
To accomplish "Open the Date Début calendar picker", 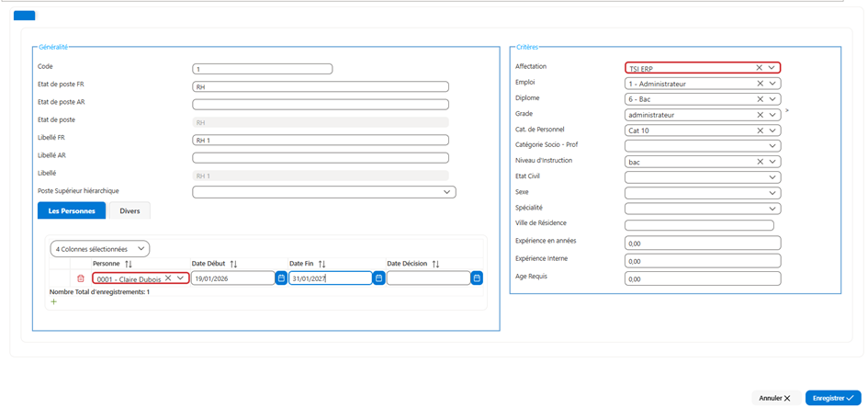I will (281, 278).
